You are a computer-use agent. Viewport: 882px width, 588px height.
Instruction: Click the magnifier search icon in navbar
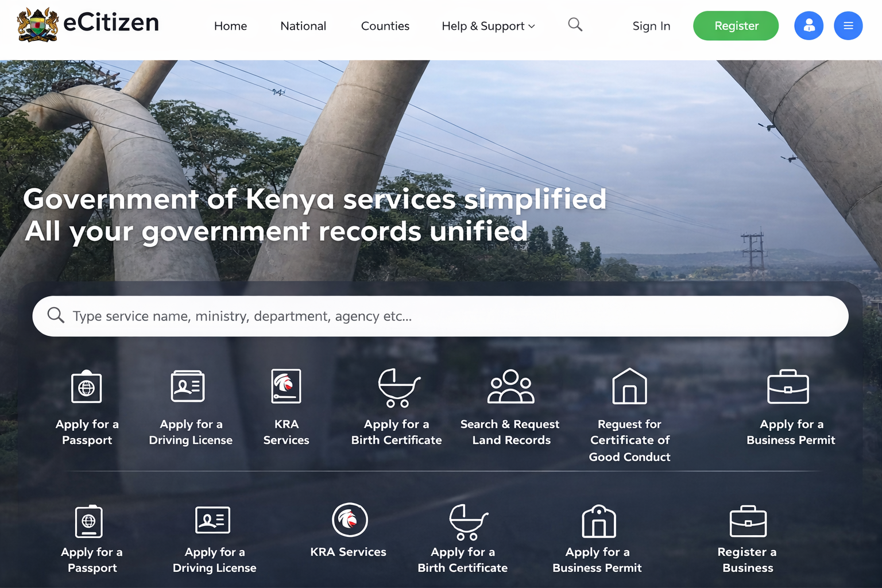pos(575,25)
